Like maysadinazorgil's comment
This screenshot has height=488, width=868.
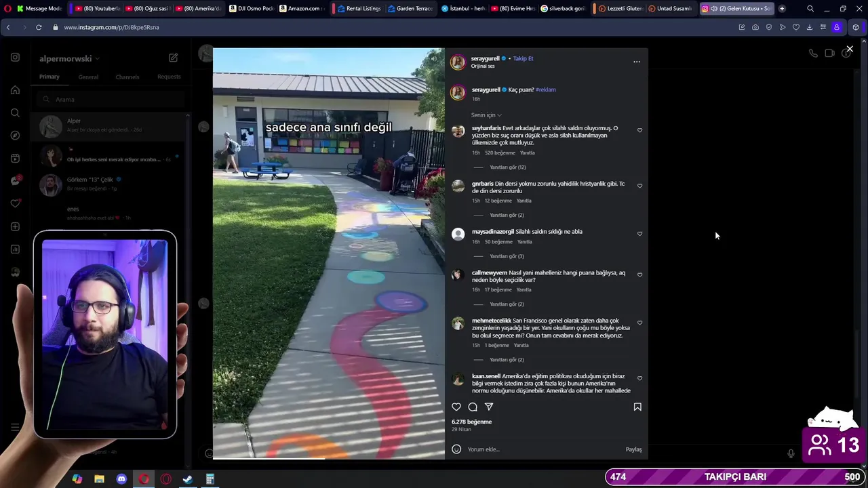coord(639,234)
